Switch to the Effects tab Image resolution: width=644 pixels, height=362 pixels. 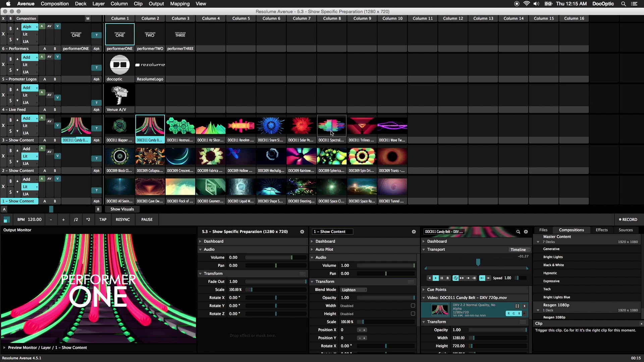(x=601, y=230)
